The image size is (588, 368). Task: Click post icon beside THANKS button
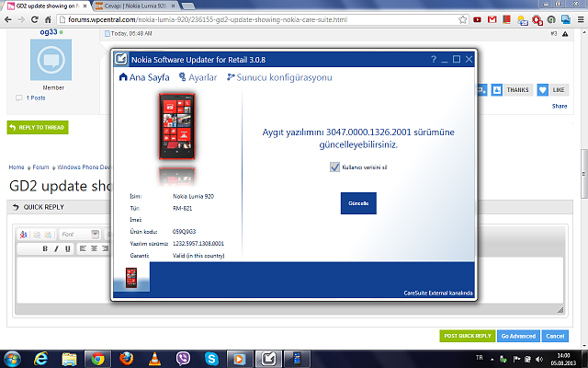[496, 90]
